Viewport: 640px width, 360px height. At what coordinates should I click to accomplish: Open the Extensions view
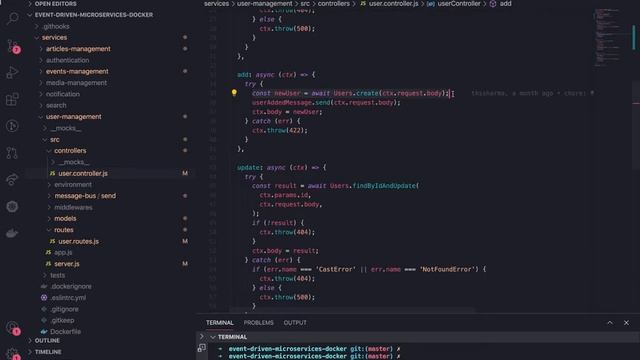[13, 99]
